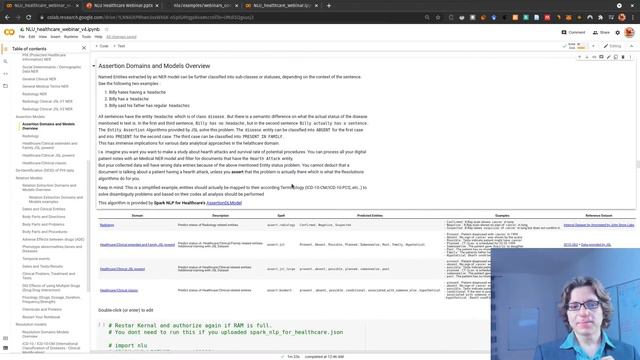Open the Runtime menu
640x360 pixels.
coord(71,37)
